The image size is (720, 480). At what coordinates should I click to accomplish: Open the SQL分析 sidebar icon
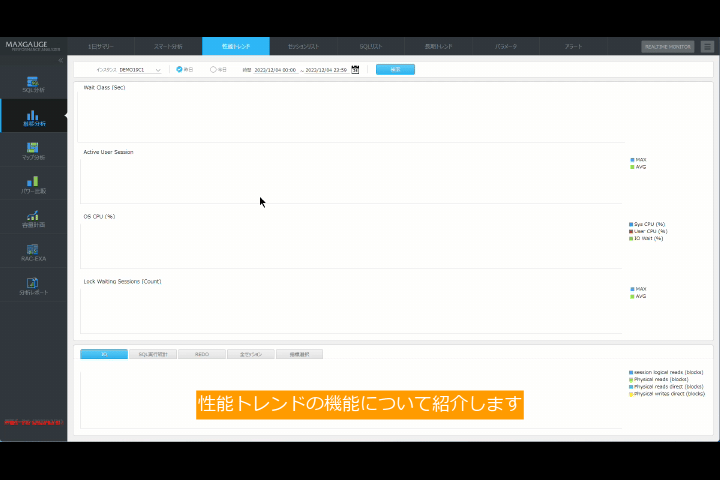coord(33,85)
